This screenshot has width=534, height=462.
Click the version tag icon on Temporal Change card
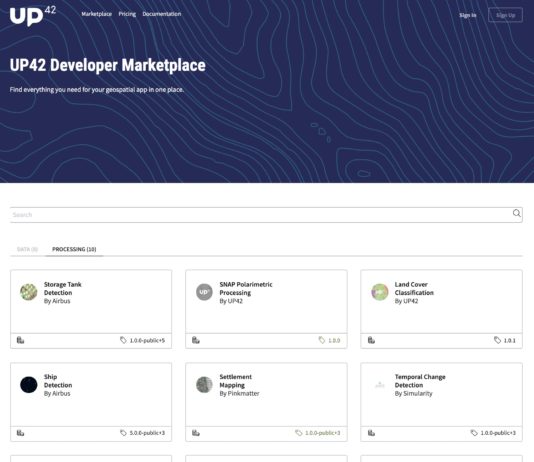click(474, 433)
